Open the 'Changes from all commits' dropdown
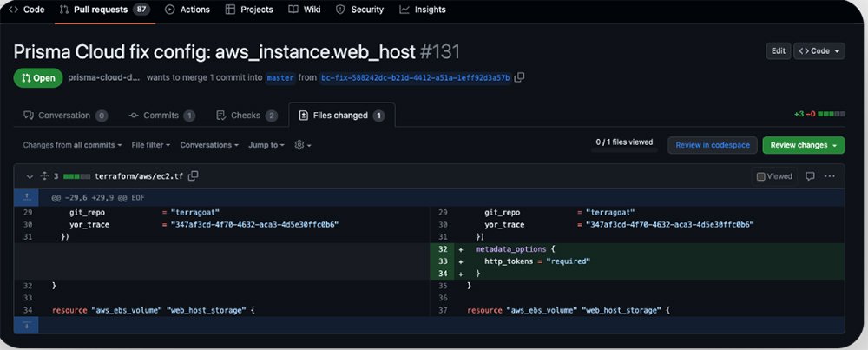This screenshot has height=350, width=868. tap(73, 145)
